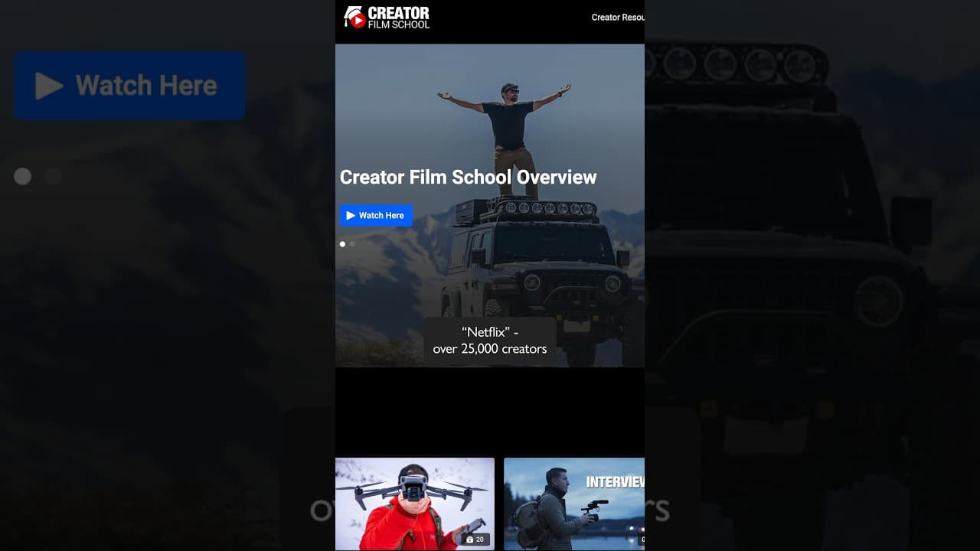The image size is (980, 551).
Task: Select the first carousel dot indicator
Action: 342,244
